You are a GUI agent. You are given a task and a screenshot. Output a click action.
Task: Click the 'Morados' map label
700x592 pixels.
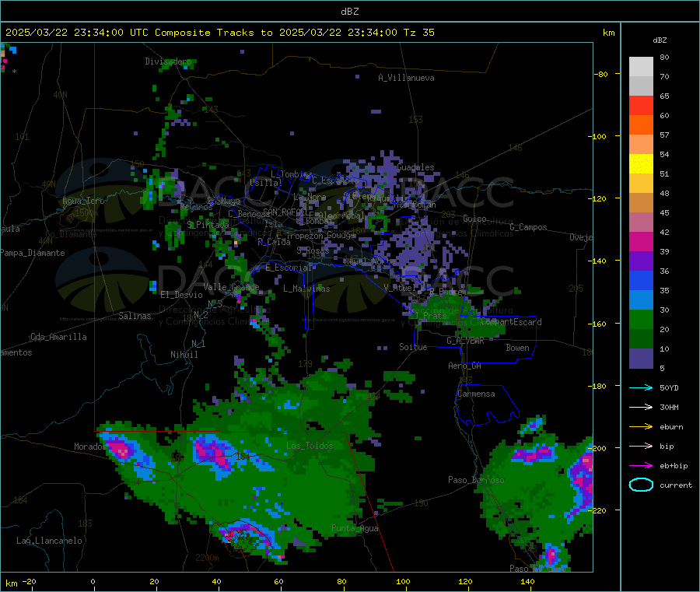pos(91,447)
